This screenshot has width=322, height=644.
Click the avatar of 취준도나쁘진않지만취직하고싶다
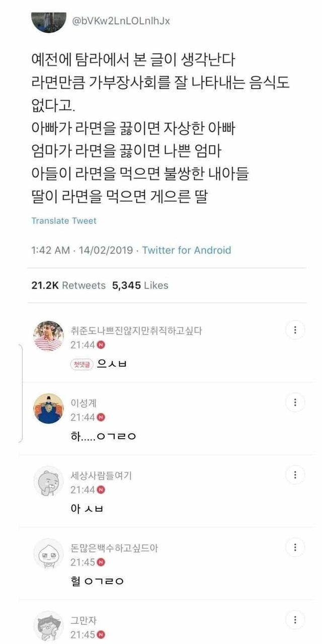(48, 336)
